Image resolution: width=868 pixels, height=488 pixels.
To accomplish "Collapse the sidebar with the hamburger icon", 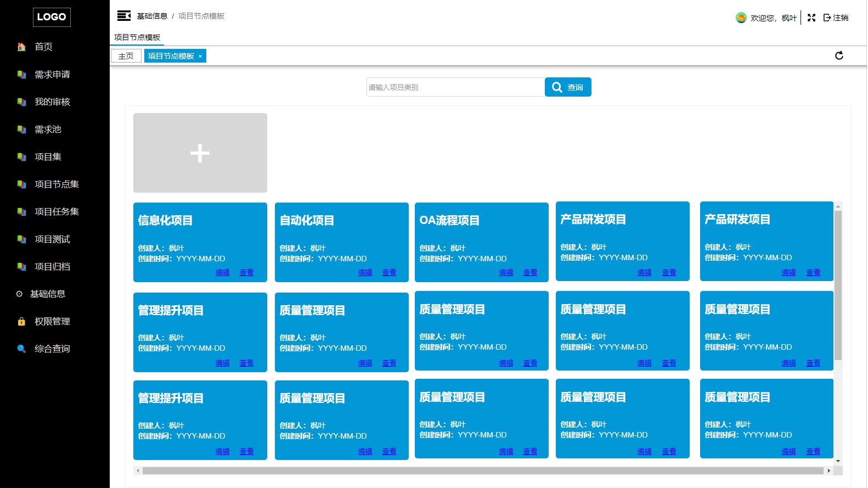I will 123,16.
